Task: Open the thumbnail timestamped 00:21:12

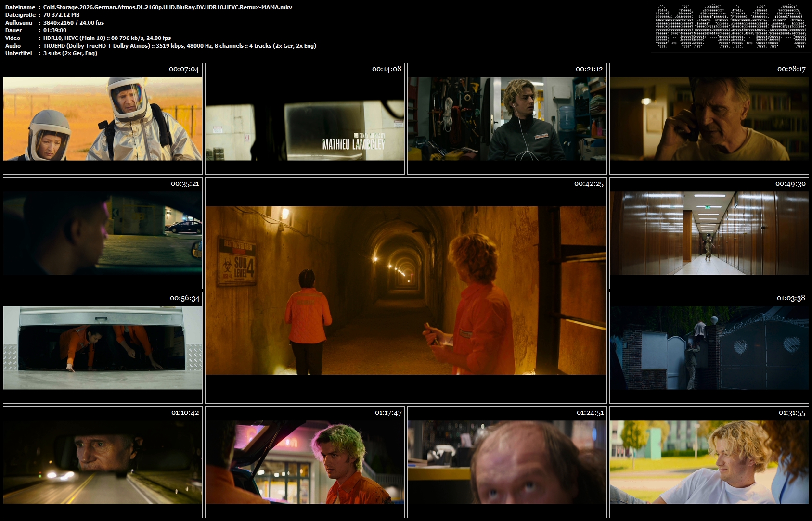Action: click(507, 118)
